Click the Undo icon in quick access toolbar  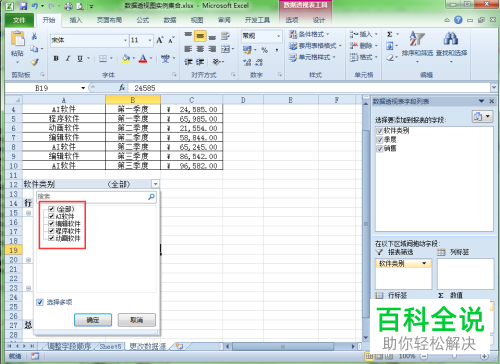click(x=35, y=6)
